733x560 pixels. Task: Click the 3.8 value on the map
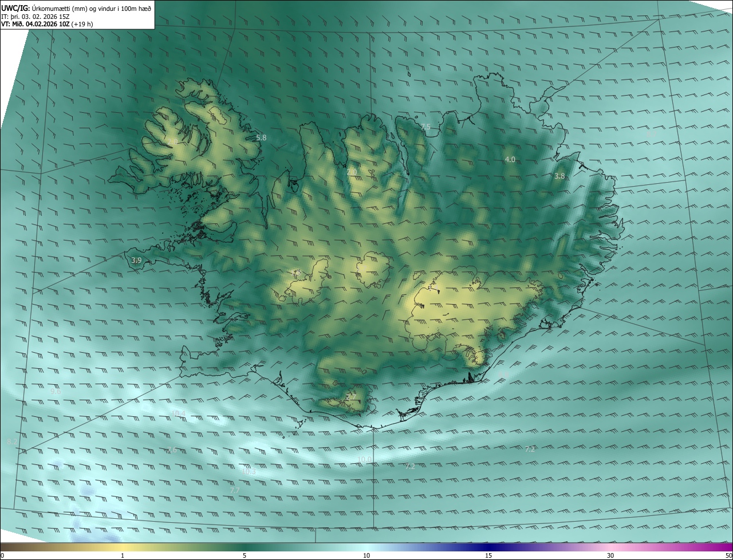coord(559,176)
